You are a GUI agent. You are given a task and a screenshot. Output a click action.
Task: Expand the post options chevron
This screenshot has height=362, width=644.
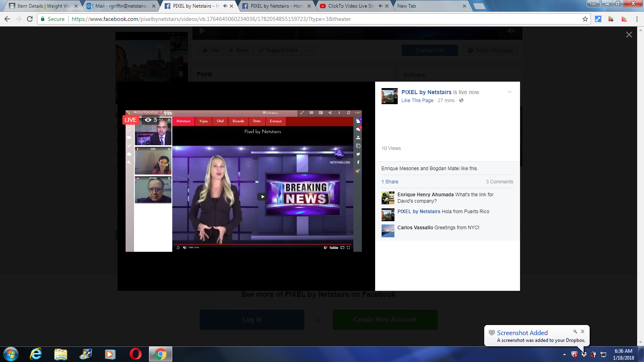click(x=509, y=92)
